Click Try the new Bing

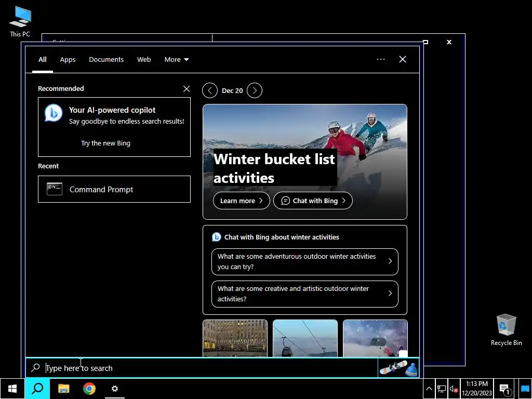point(105,143)
